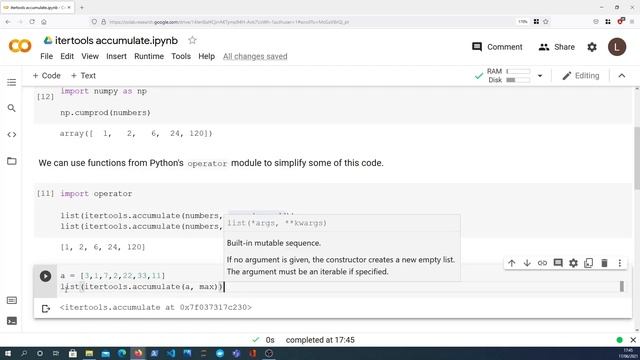The width and height of the screenshot is (640, 360).
Task: Click the RAM usage bar
Action: point(518,71)
